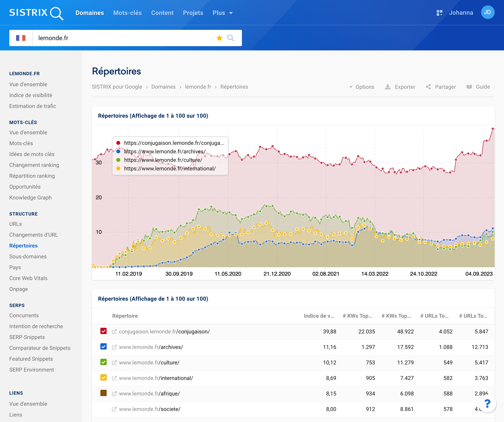This screenshot has width=504, height=422.
Task: Open external link icon for culture row
Action: pyautogui.click(x=114, y=363)
